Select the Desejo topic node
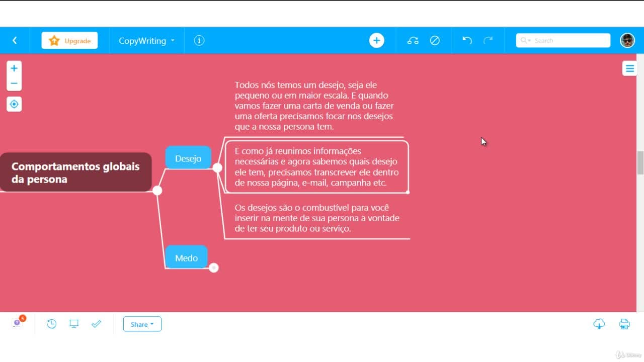 [188, 158]
